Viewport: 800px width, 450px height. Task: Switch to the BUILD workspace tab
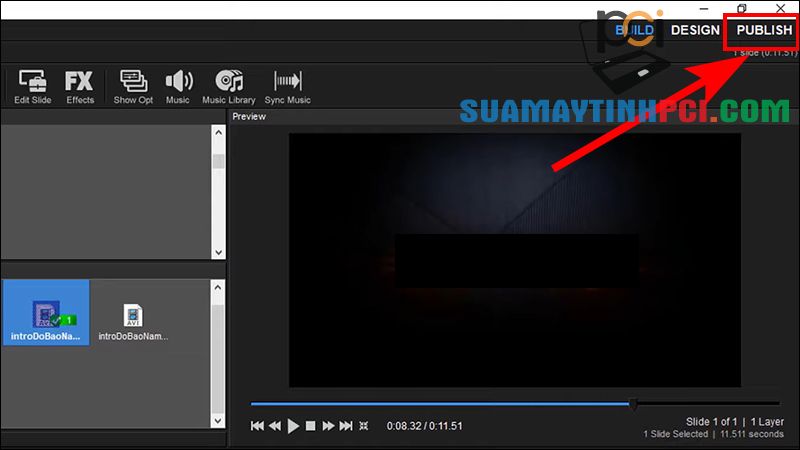(x=634, y=30)
